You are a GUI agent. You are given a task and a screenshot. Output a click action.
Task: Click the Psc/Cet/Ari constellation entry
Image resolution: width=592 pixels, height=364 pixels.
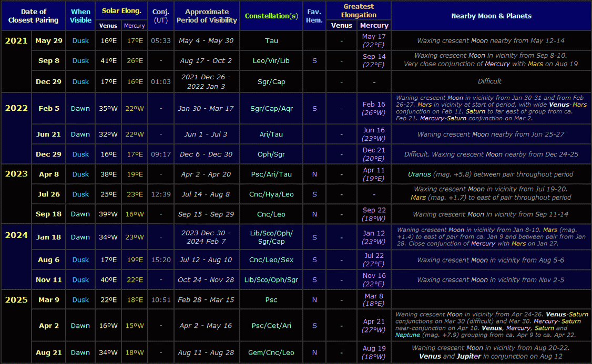coord(271,326)
